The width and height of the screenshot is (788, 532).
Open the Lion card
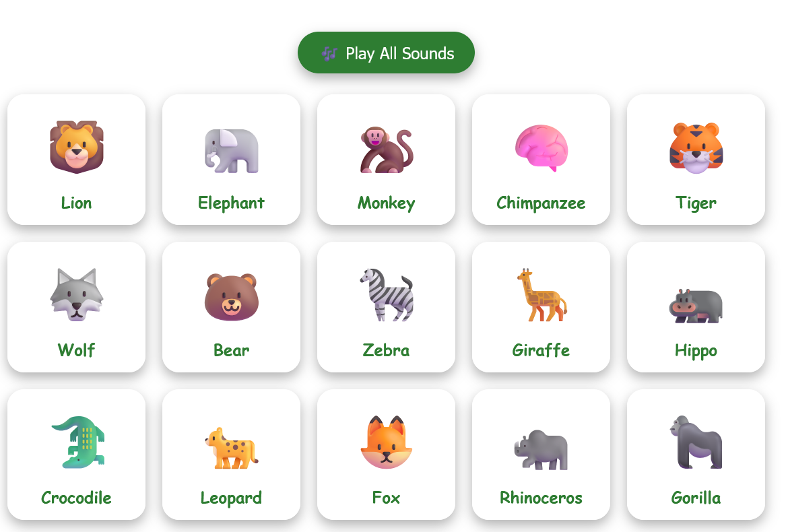(76, 159)
